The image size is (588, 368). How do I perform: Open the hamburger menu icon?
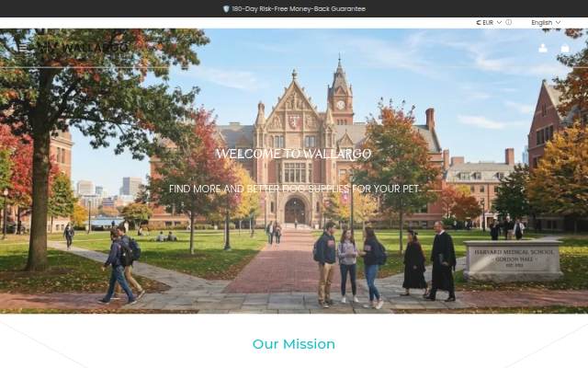coord(23,48)
